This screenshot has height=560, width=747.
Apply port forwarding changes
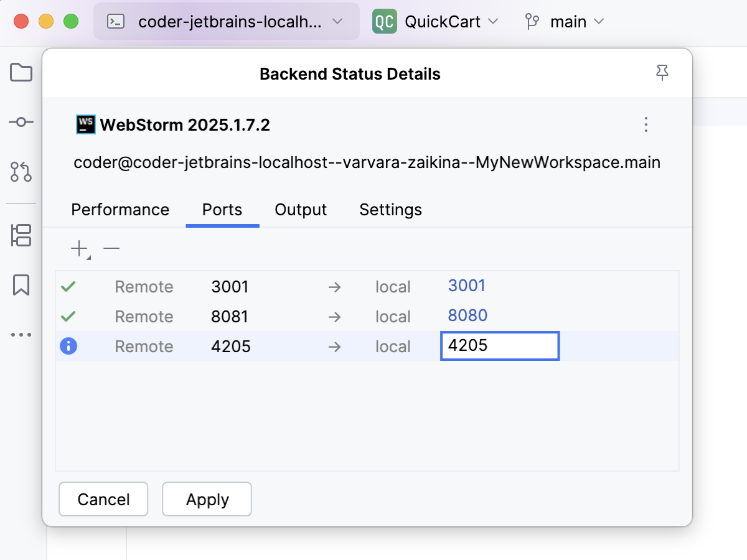tap(207, 499)
